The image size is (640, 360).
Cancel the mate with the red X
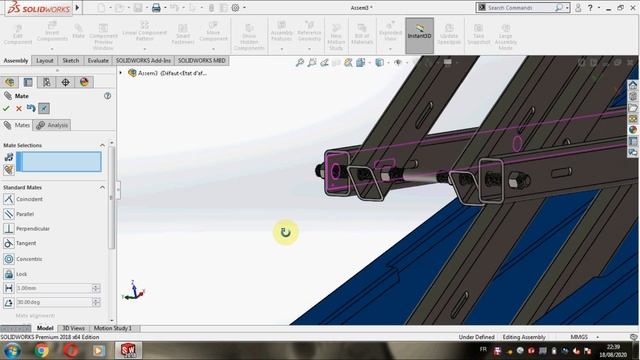19,109
